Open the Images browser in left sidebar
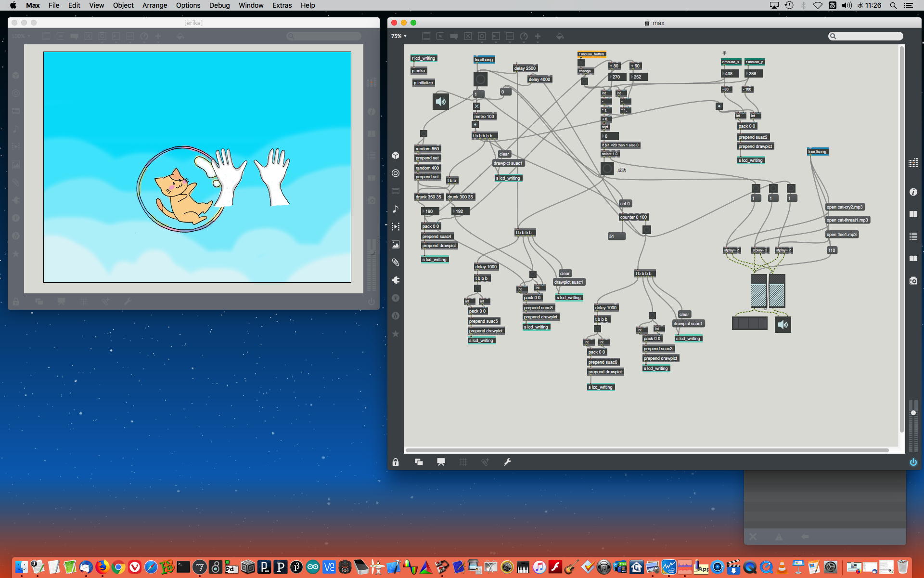The image size is (924, 578). coord(396,245)
